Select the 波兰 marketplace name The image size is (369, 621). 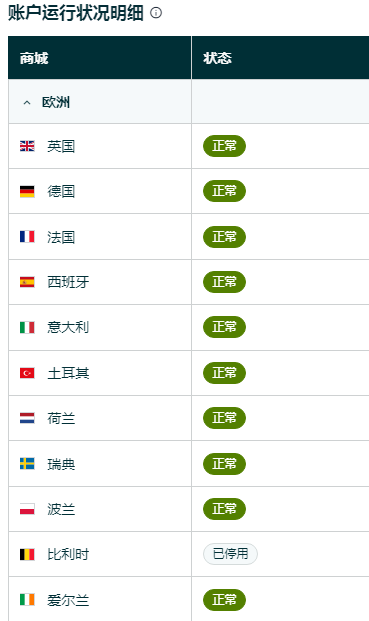61,509
